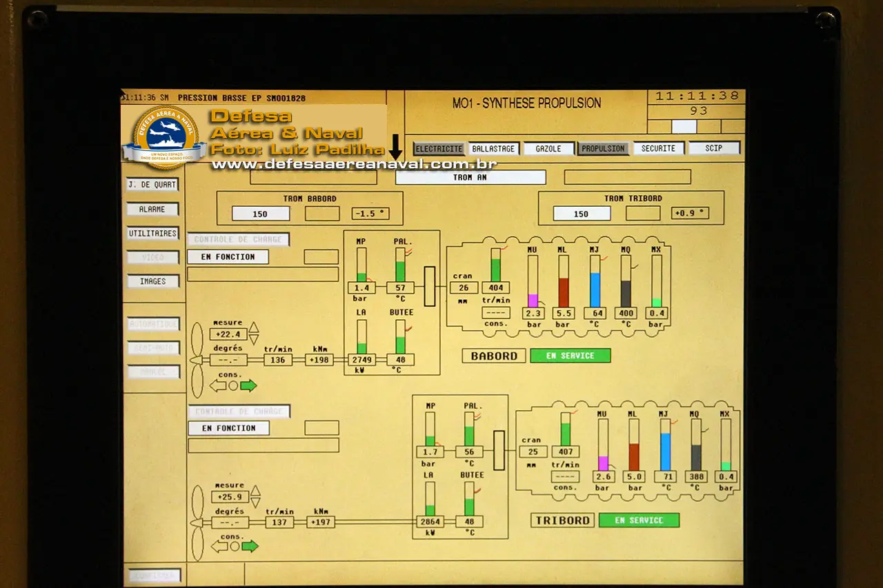
Task: Click the red ML gauge reading 5.5 bar
Action: tap(564, 281)
